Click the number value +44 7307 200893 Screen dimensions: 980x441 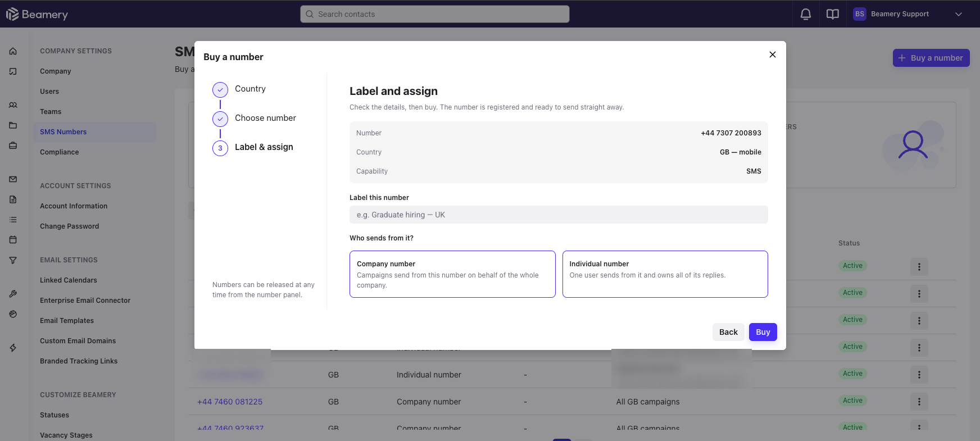click(731, 133)
